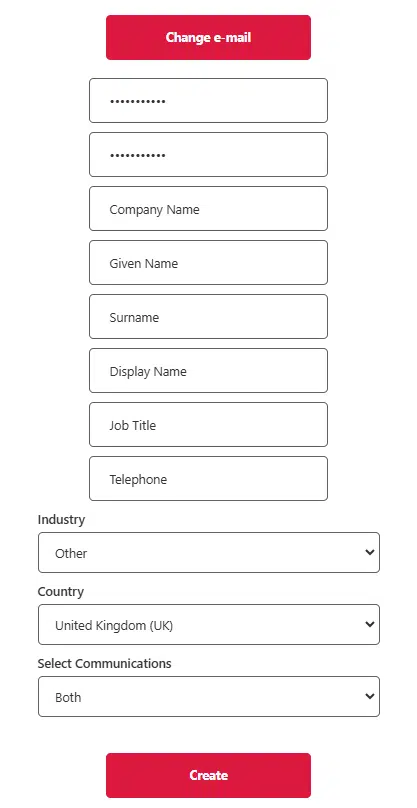
Task: Click into the Given Name field
Action: coord(208,262)
